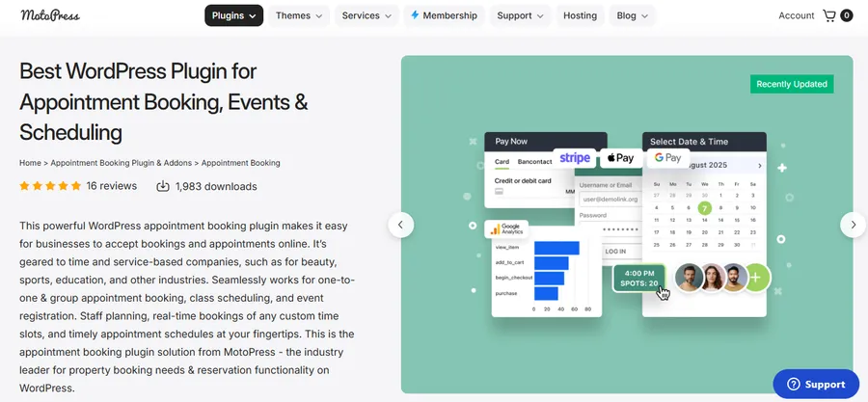Image resolution: width=868 pixels, height=402 pixels.
Task: Click the lightning bolt Membership icon
Action: (x=415, y=15)
